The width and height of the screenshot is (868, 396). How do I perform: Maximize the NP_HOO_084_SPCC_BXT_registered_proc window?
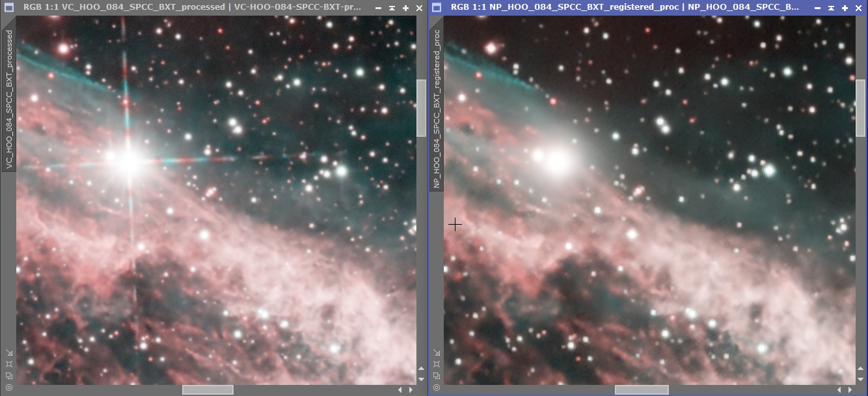click(845, 8)
